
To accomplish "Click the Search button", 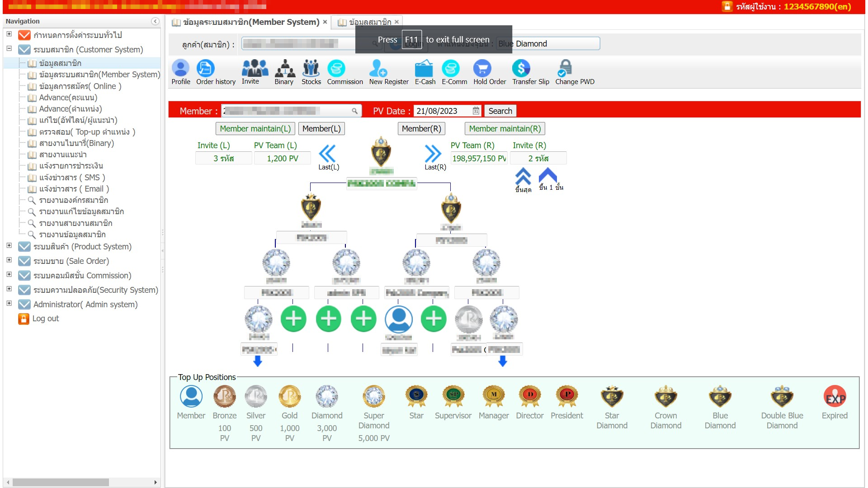I will click(500, 111).
